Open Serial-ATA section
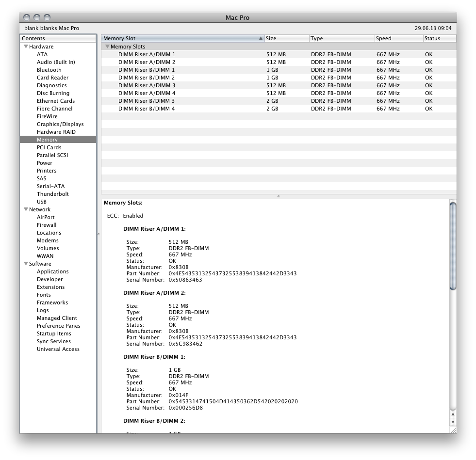The width and height of the screenshot is (476, 460). click(50, 186)
